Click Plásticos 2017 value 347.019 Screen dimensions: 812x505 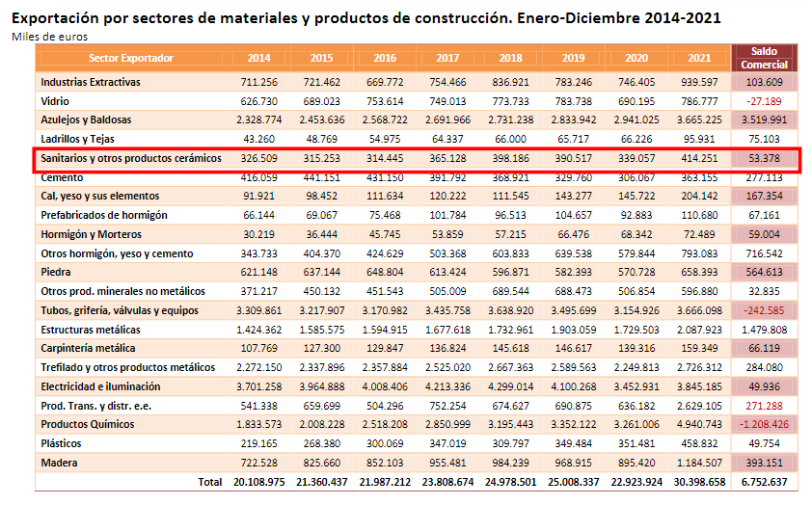(x=447, y=443)
